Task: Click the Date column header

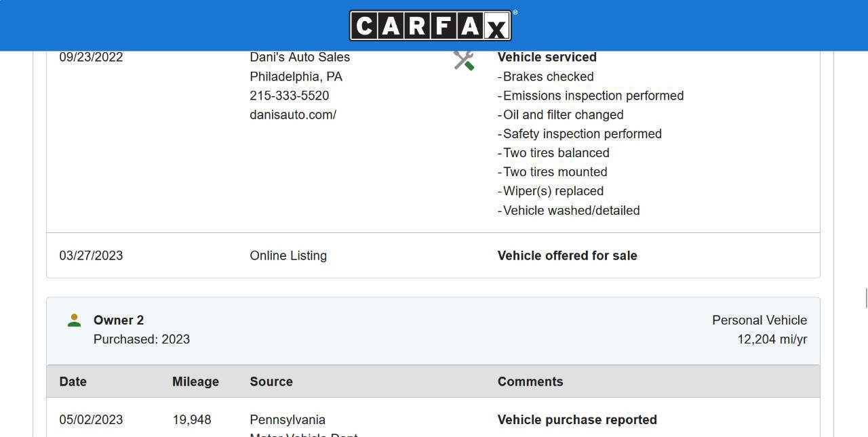Action: pyautogui.click(x=73, y=381)
